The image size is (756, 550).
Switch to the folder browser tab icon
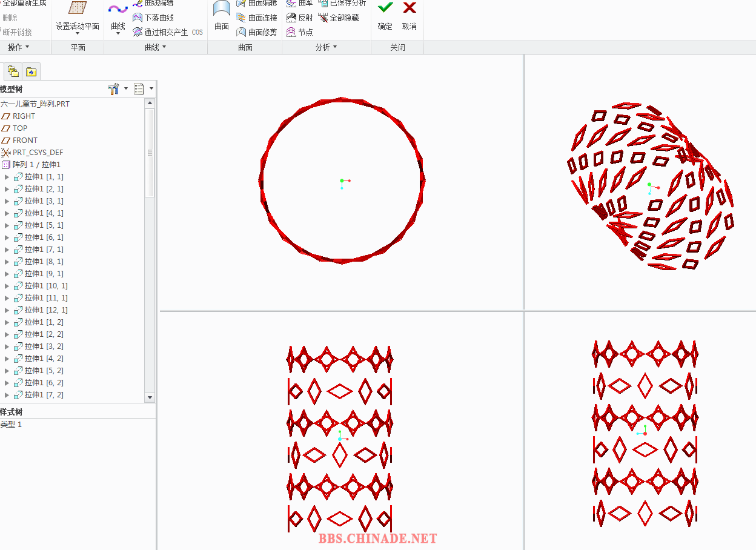pos(13,71)
